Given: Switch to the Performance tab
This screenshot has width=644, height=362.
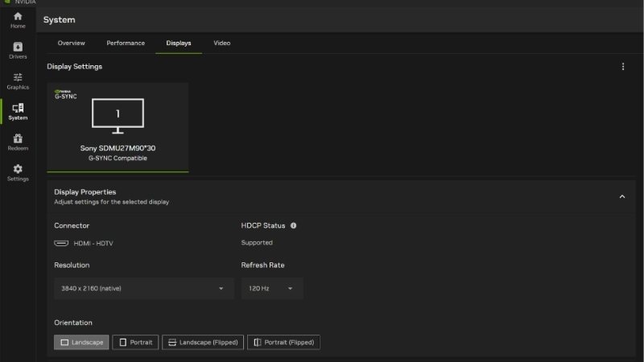Looking at the screenshot, I should (126, 43).
